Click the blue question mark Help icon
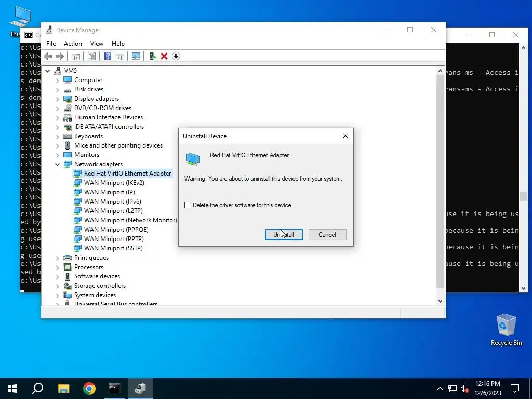Image resolution: width=532 pixels, height=399 pixels. (108, 56)
